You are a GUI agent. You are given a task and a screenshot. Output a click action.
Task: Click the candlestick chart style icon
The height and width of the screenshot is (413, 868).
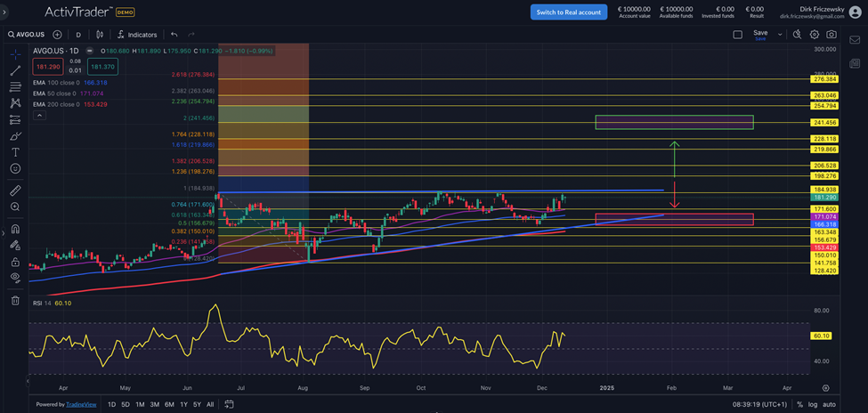[100, 35]
